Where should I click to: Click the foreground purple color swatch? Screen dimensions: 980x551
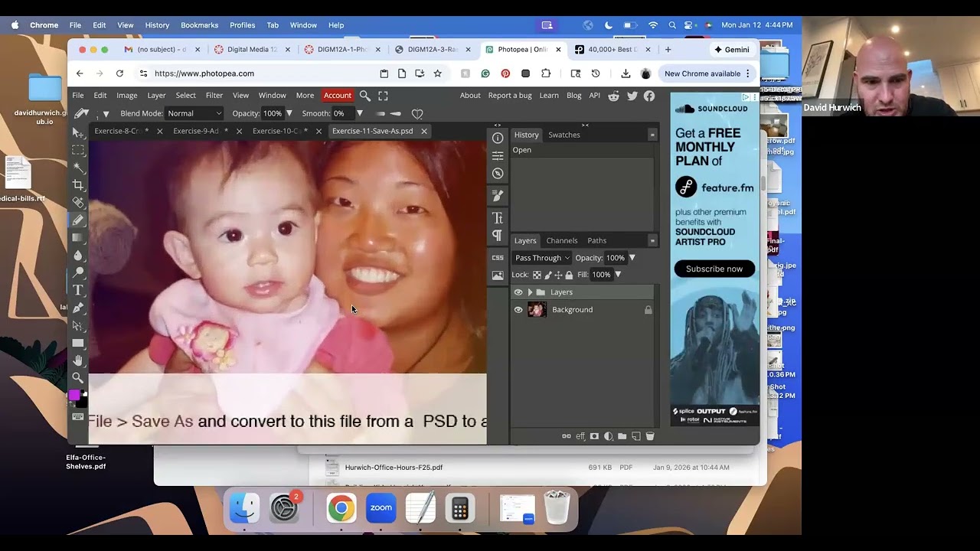[x=74, y=396]
